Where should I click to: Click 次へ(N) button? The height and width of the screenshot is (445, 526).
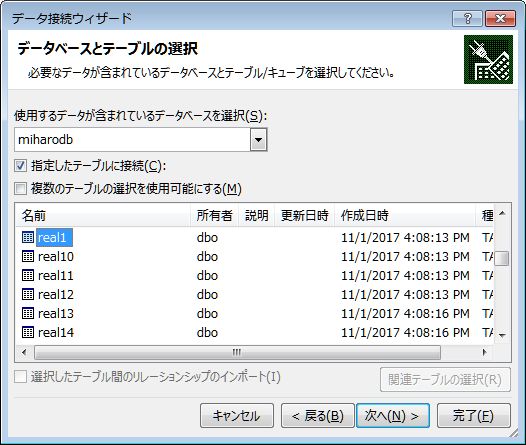click(393, 416)
